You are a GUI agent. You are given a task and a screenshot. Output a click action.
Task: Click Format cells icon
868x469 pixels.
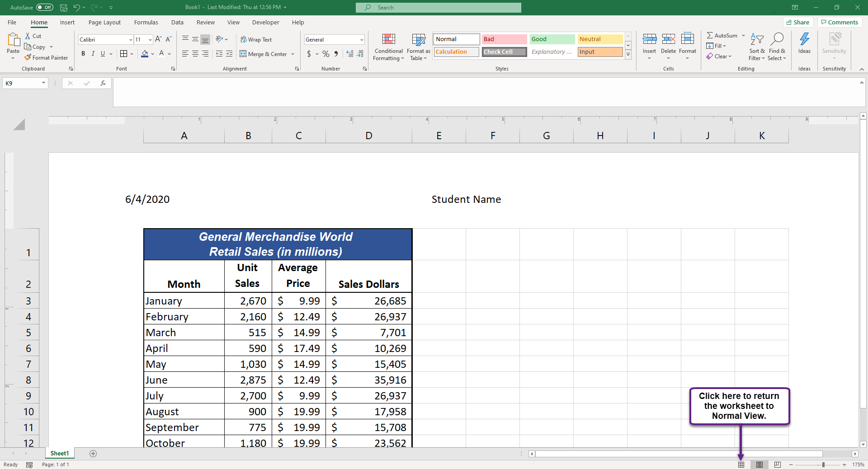[x=688, y=39]
